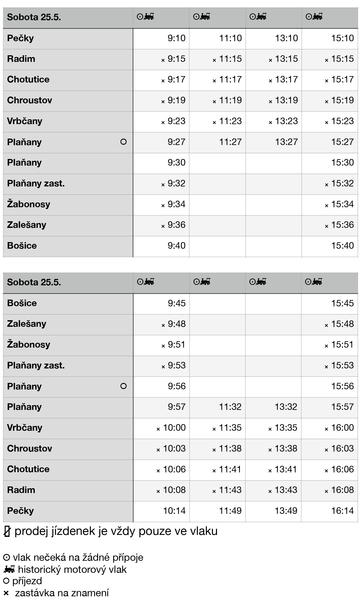Click train icon above 15:10 column
Screen dimensions: 364x602
pyautogui.click(x=317, y=17)
